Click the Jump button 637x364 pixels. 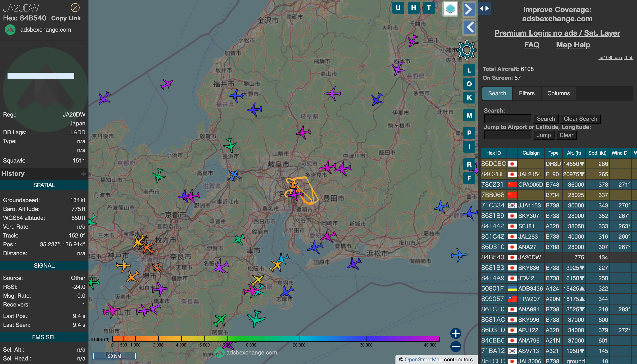[543, 135]
